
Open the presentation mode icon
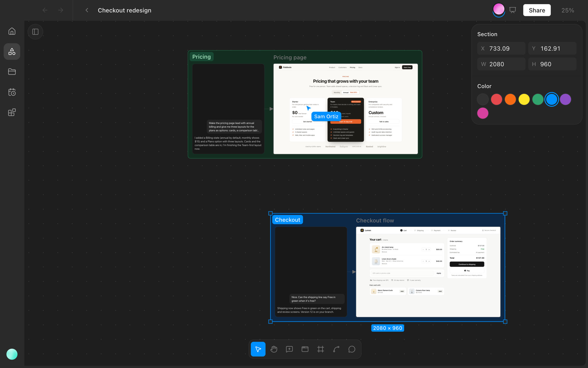click(x=513, y=10)
